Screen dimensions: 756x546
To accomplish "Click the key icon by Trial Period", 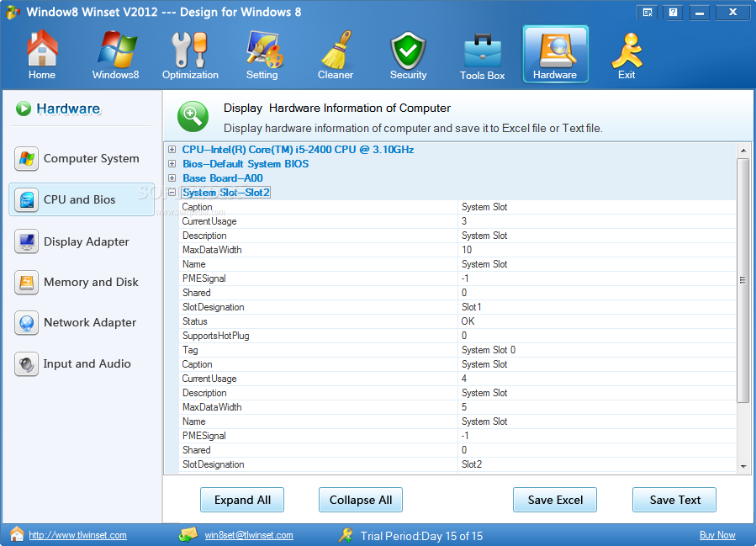I will [346, 535].
